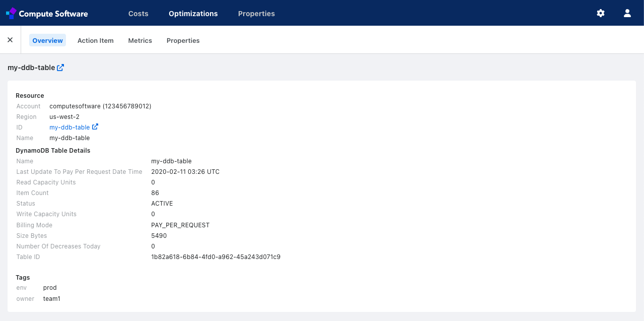Select the region value us-west-2
This screenshot has width=644, height=321.
point(64,117)
